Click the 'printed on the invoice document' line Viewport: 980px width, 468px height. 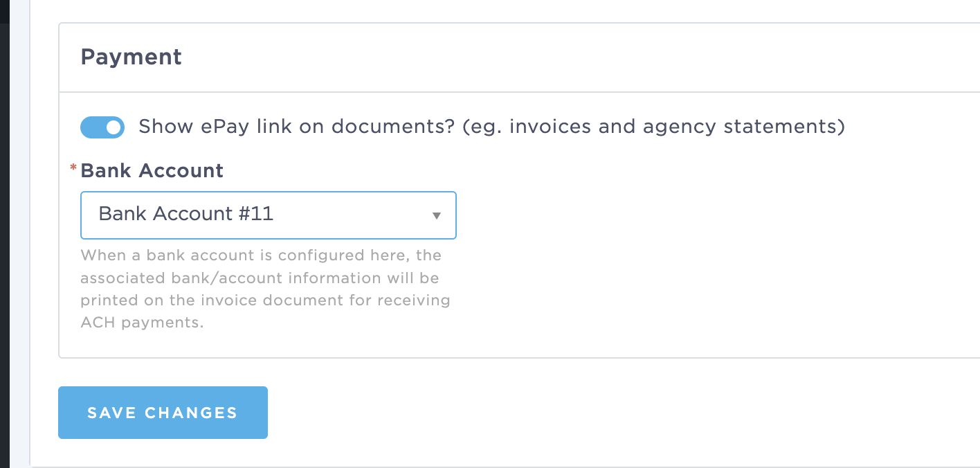[x=265, y=301]
